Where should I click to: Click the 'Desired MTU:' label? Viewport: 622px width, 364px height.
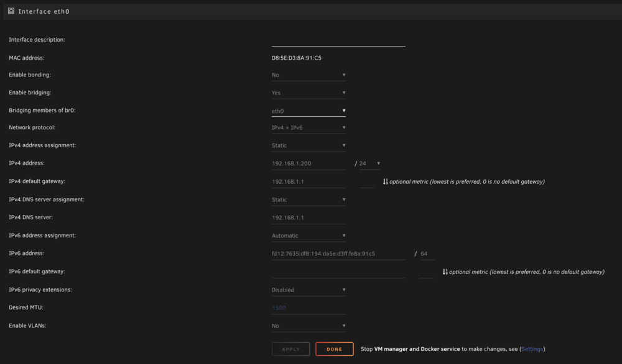[26, 307]
